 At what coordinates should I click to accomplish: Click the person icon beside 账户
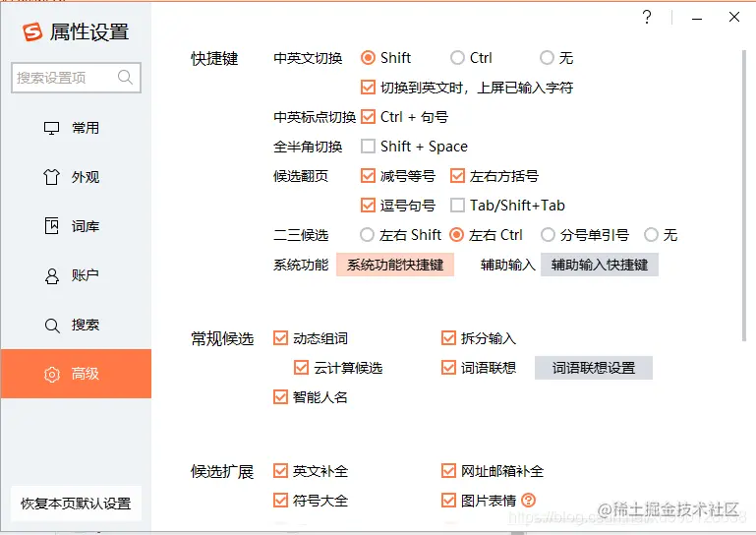click(51, 276)
